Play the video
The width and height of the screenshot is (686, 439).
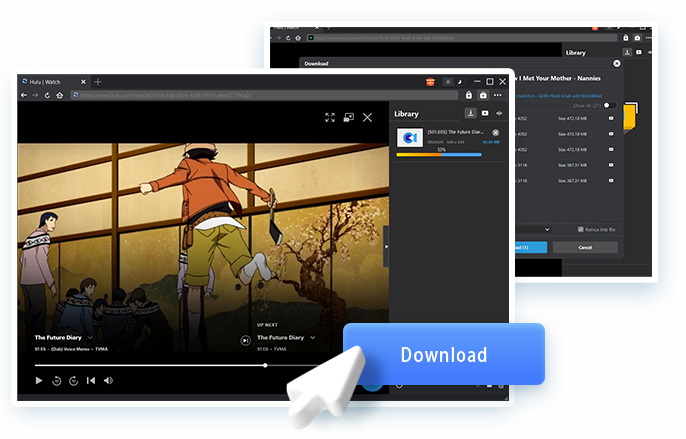coord(39,380)
